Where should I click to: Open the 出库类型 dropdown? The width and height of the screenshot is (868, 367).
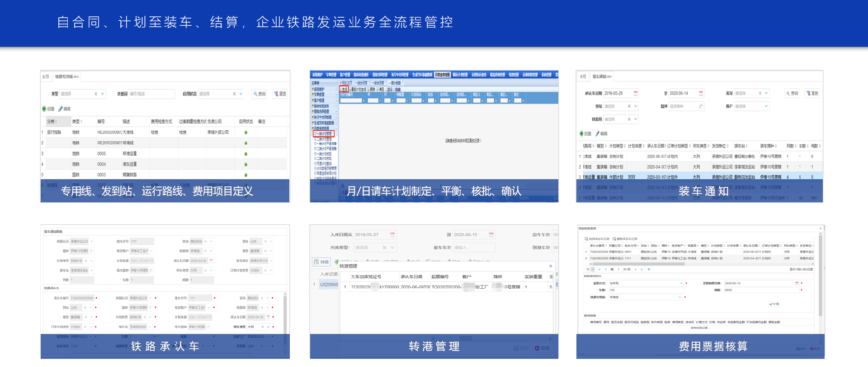click(393, 248)
